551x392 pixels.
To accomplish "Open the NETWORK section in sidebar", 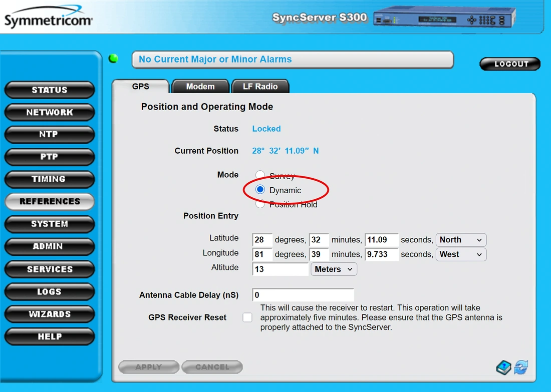I will point(50,113).
